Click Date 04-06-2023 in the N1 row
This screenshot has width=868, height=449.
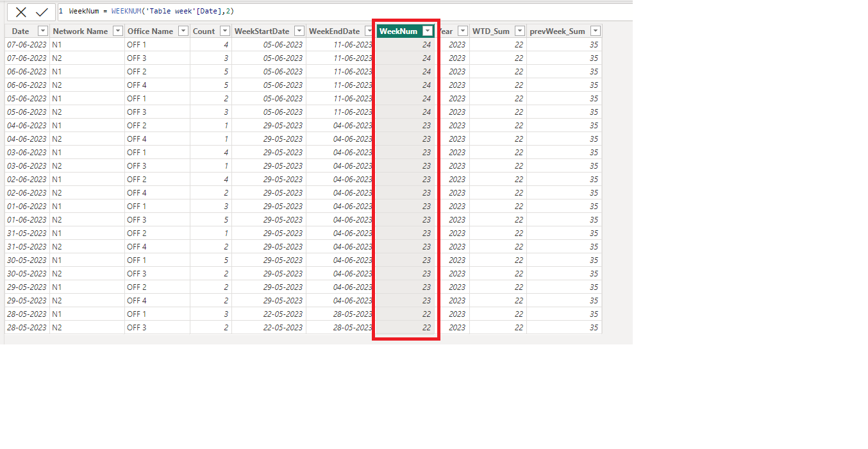point(26,125)
